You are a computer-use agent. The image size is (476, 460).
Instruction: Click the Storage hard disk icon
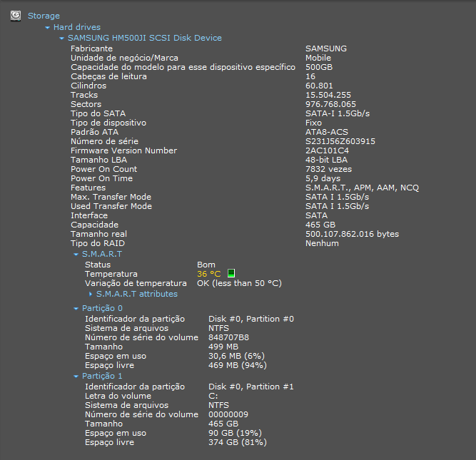click(x=16, y=16)
